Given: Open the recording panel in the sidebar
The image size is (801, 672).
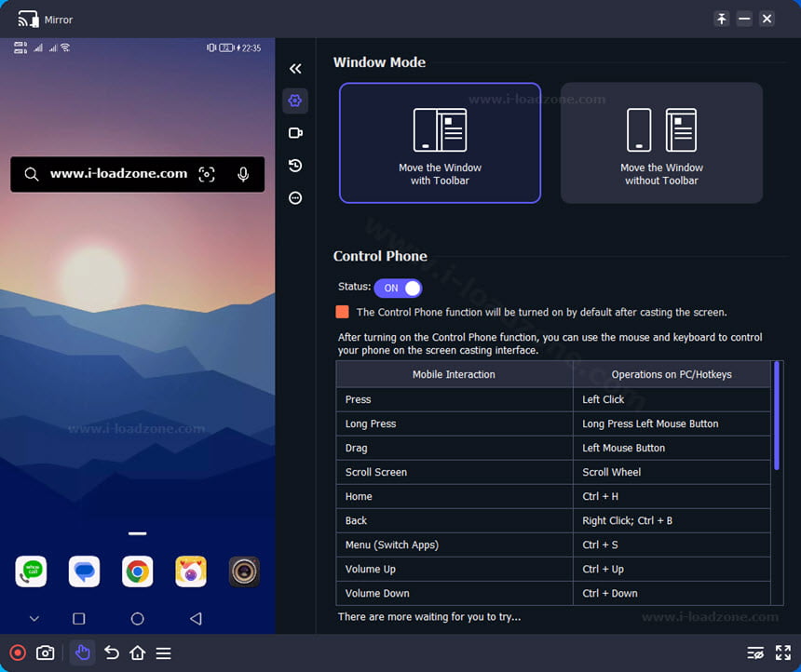Looking at the screenshot, I should [295, 133].
